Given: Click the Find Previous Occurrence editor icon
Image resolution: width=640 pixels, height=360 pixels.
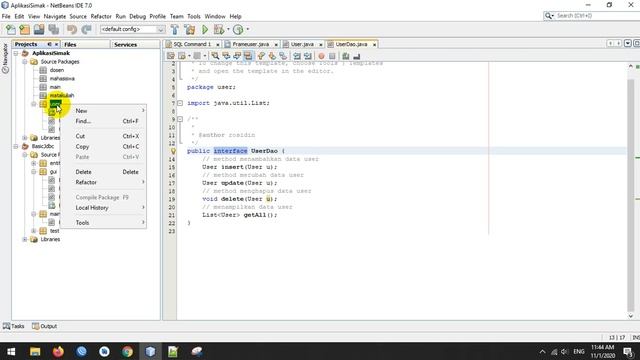Looking at the screenshot, I should [x=226, y=56].
